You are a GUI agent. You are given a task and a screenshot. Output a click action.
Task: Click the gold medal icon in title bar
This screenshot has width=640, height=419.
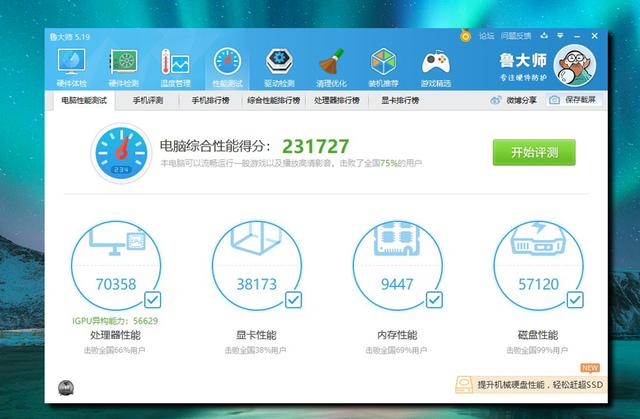pyautogui.click(x=465, y=35)
